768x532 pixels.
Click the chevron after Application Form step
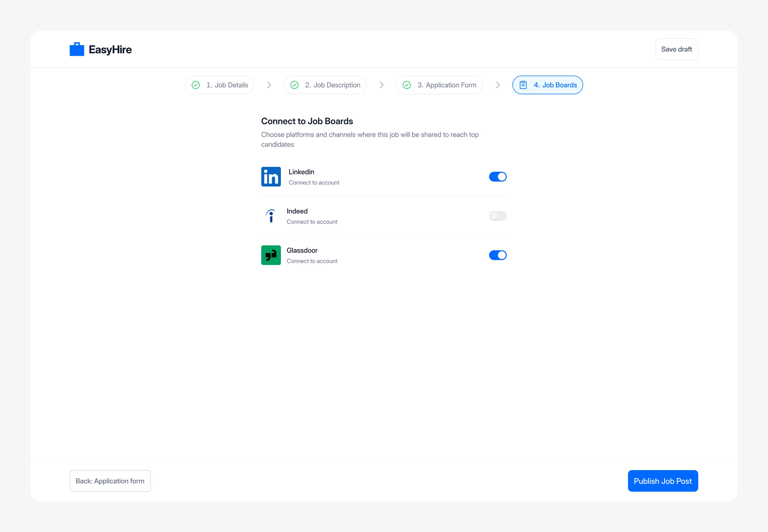498,85
